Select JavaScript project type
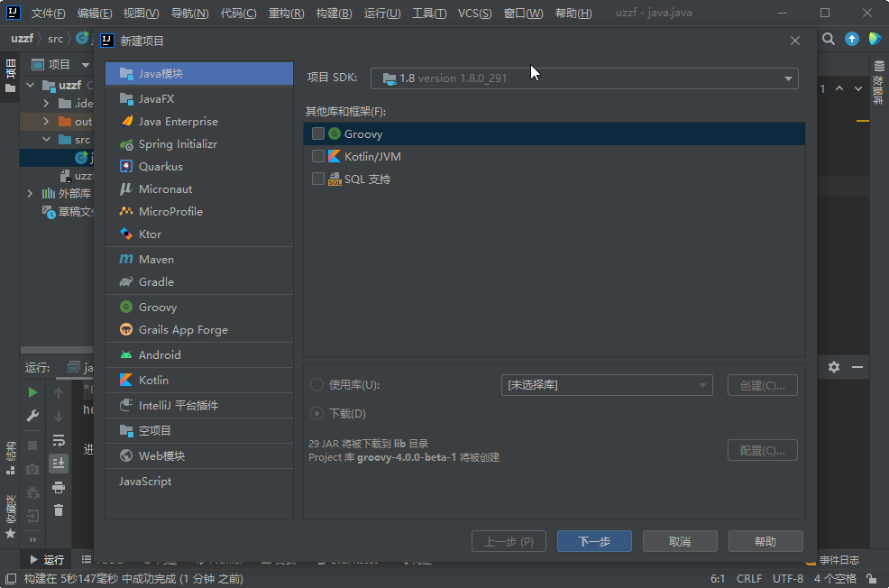This screenshot has height=588, width=889. [199, 481]
